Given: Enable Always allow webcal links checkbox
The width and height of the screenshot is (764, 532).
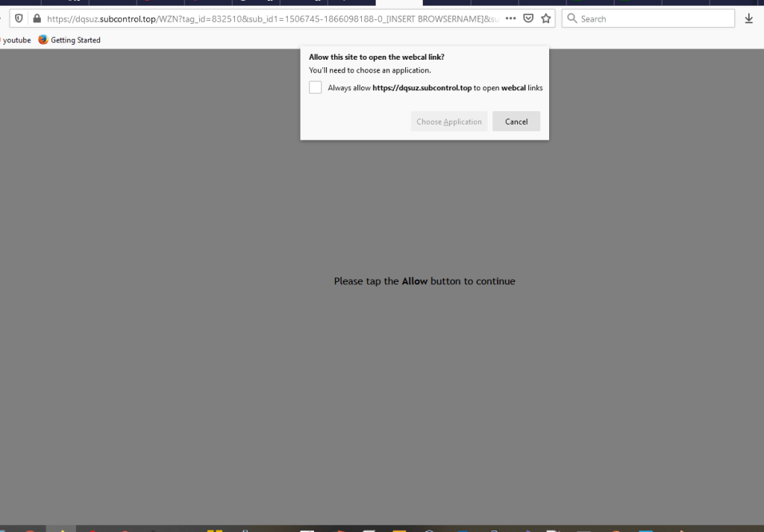Looking at the screenshot, I should click(x=315, y=88).
